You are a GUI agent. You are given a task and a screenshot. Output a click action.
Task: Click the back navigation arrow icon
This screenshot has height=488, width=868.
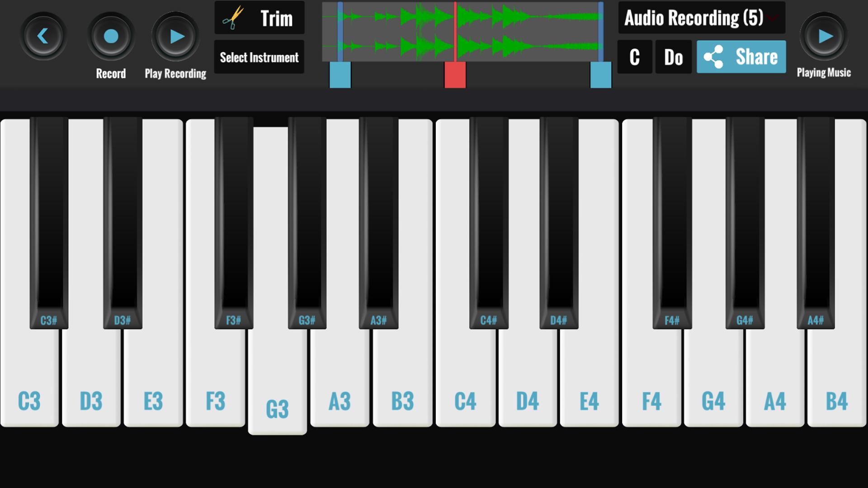pos(42,36)
